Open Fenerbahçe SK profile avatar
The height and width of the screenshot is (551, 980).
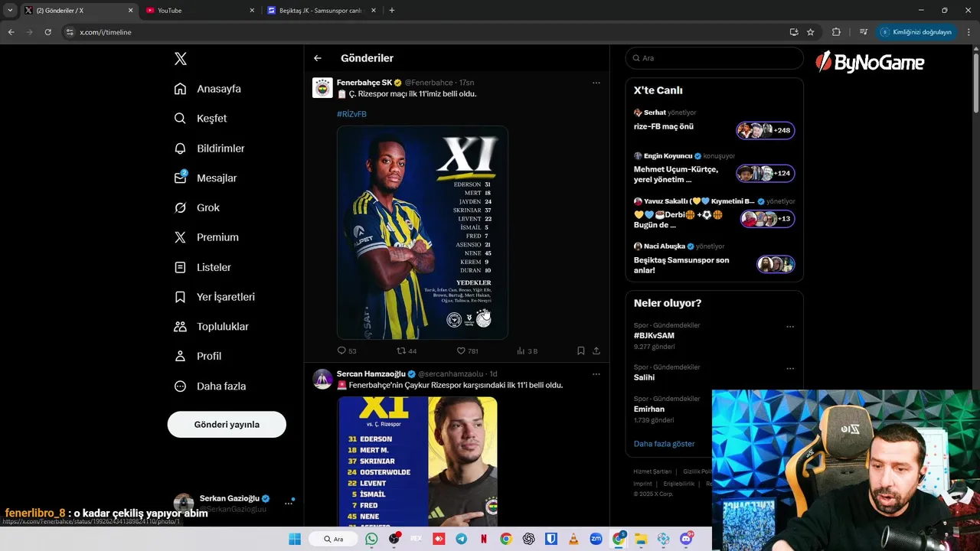[322, 88]
